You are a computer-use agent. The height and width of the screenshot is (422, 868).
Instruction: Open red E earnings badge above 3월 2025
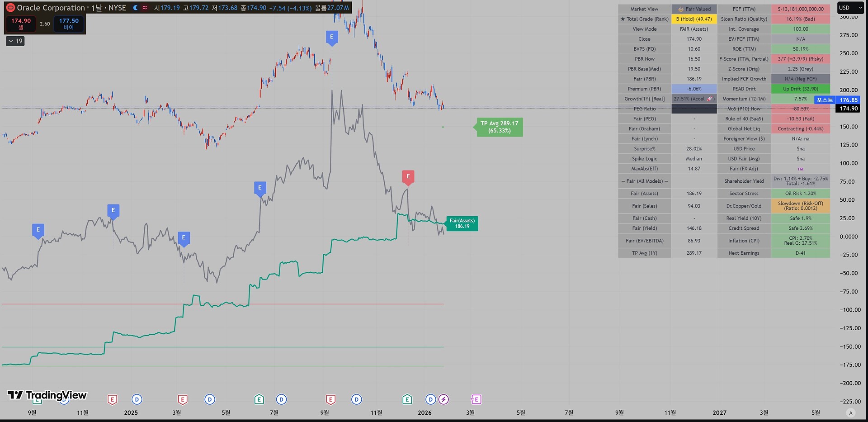[183, 399]
